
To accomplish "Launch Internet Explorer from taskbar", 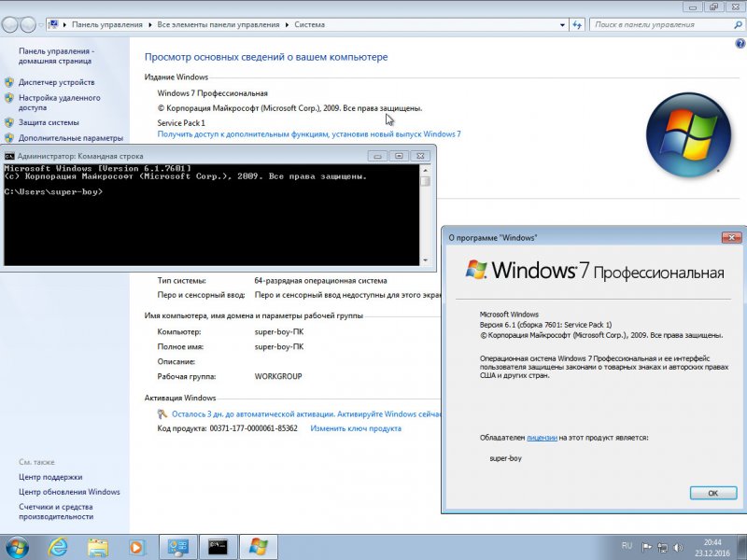I will click(58, 547).
